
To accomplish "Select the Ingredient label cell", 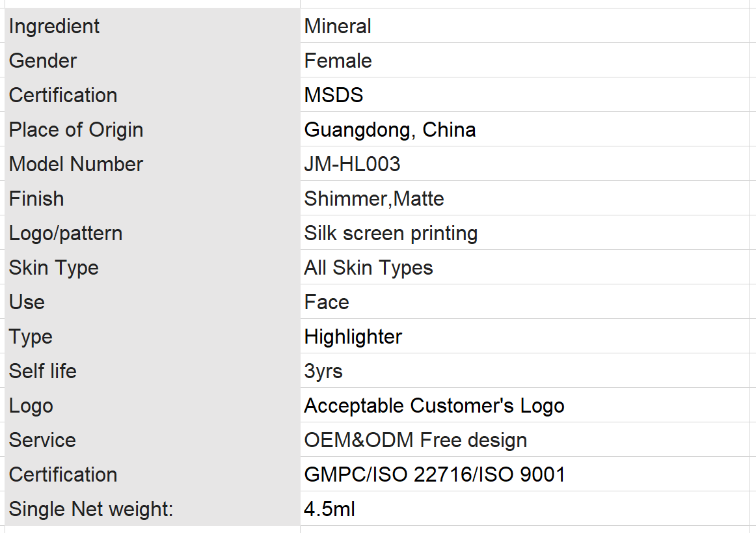I will [x=152, y=25].
